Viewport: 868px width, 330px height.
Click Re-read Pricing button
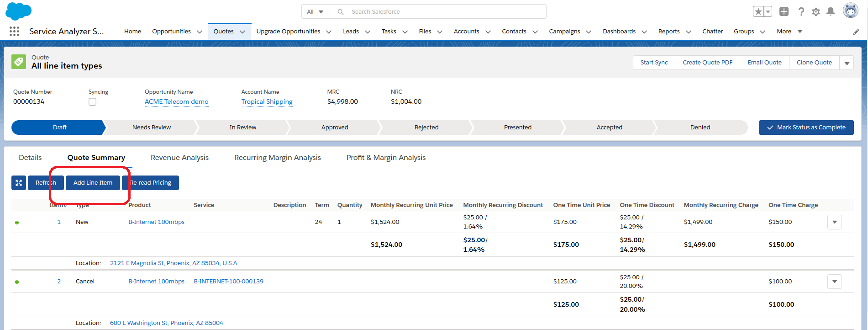(150, 183)
